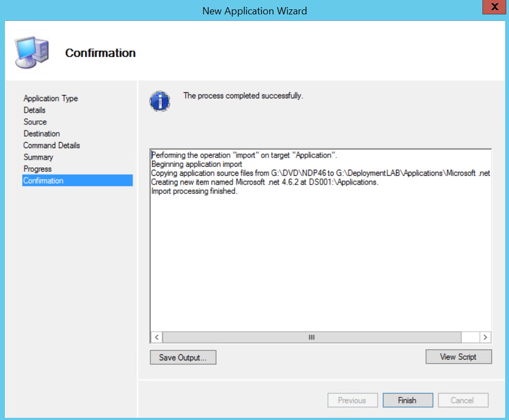
Task: Click the highlighted Confirmation step
Action: click(43, 181)
